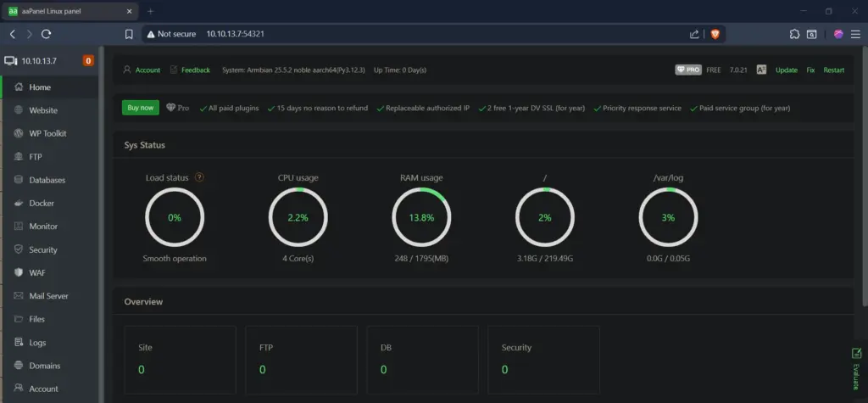Image resolution: width=868 pixels, height=403 pixels.
Task: Reload the page with the refresh icon
Action: pos(47,34)
